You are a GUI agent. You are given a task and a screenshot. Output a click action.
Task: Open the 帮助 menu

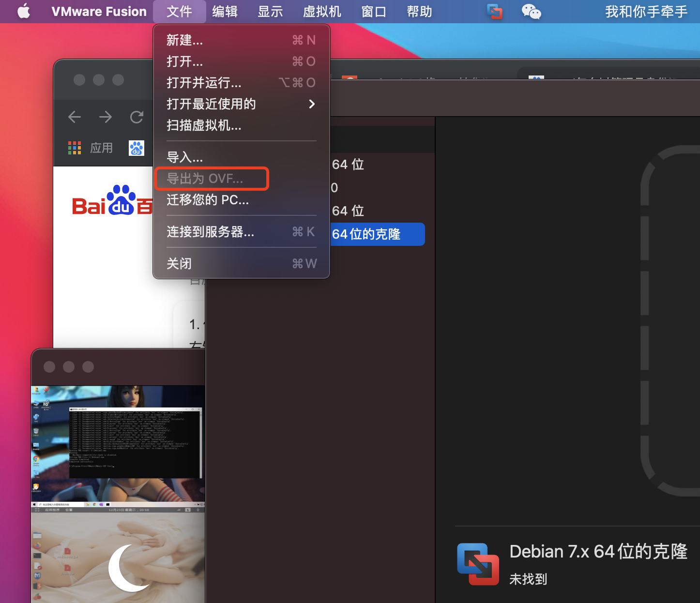pos(419,11)
